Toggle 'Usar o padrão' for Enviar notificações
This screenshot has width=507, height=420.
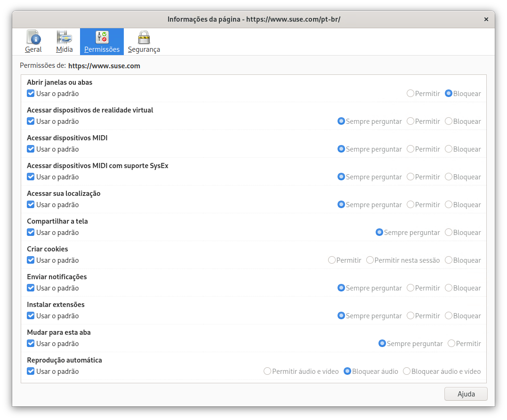point(31,288)
